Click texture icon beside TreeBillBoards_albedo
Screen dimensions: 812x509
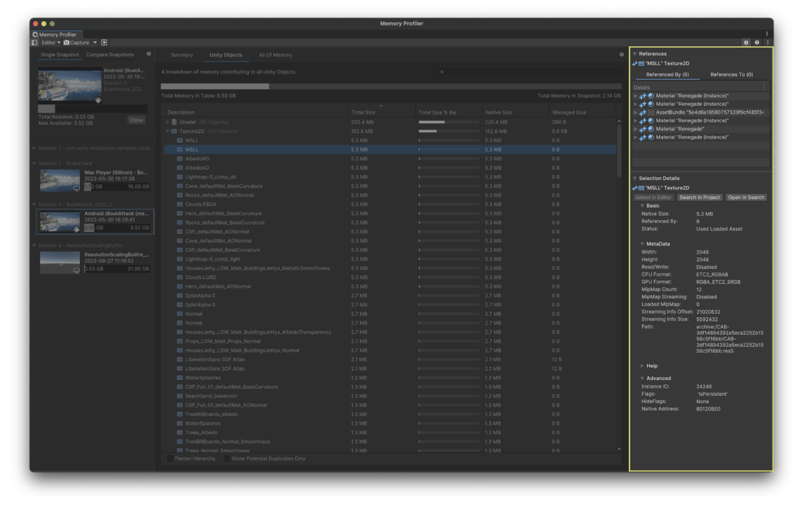[x=180, y=415]
